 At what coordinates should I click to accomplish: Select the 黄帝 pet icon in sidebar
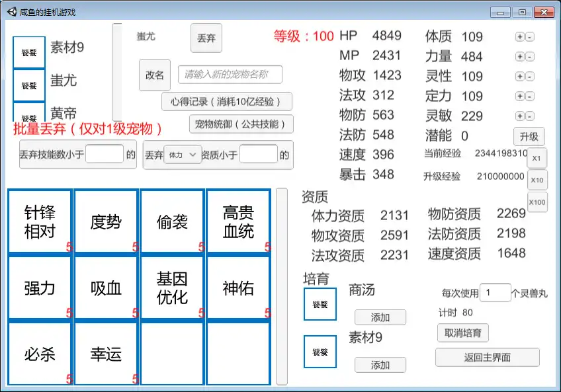click(x=28, y=114)
